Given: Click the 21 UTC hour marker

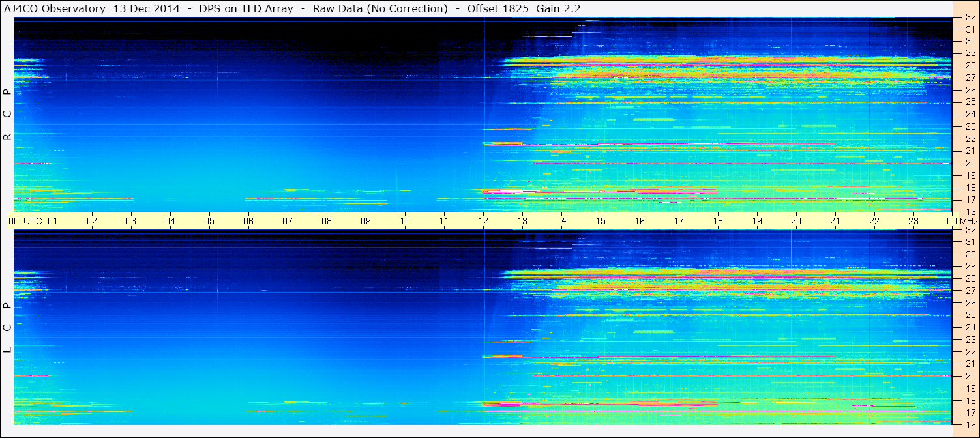Looking at the screenshot, I should click(x=835, y=221).
